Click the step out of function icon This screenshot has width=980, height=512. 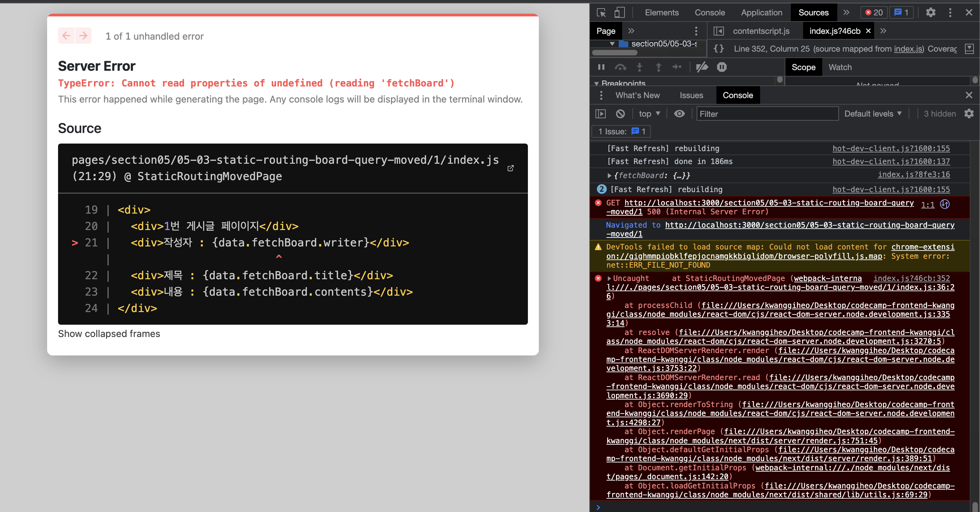click(659, 67)
